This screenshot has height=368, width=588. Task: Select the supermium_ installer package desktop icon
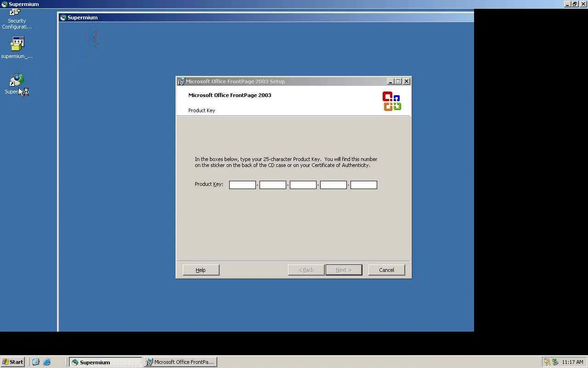[17, 48]
